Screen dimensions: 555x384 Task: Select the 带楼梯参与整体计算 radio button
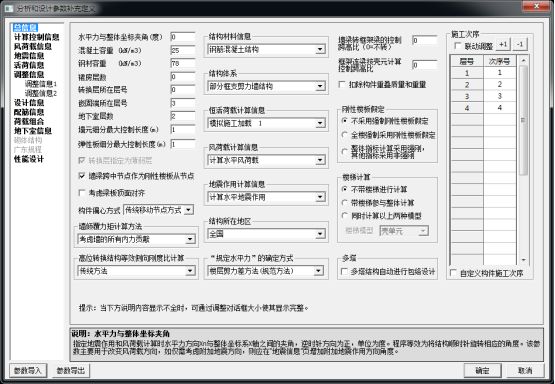pyautogui.click(x=345, y=203)
